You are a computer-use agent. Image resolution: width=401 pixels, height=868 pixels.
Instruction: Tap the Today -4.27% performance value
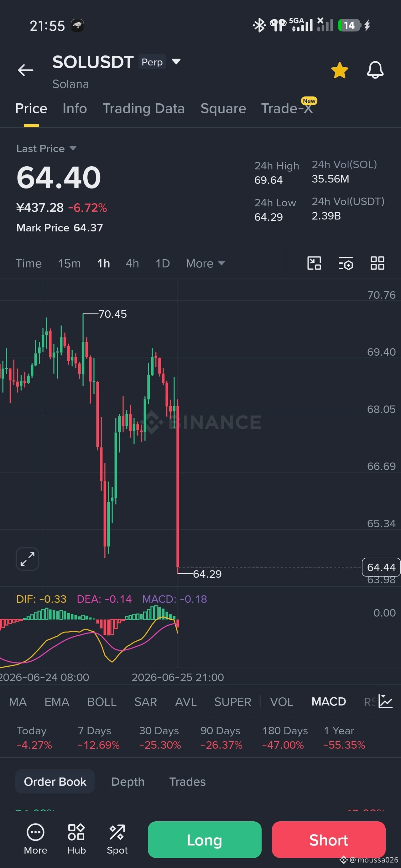click(x=34, y=745)
